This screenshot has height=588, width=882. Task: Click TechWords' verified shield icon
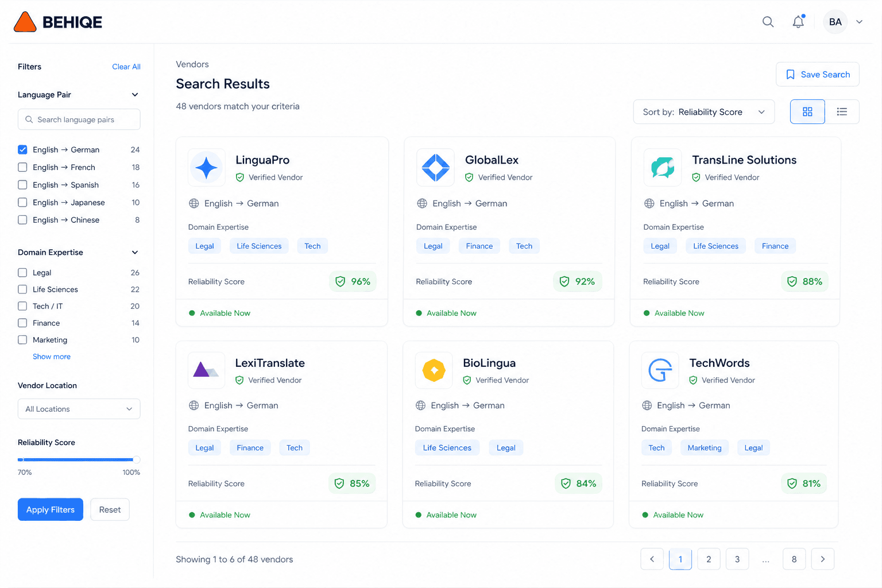(693, 380)
